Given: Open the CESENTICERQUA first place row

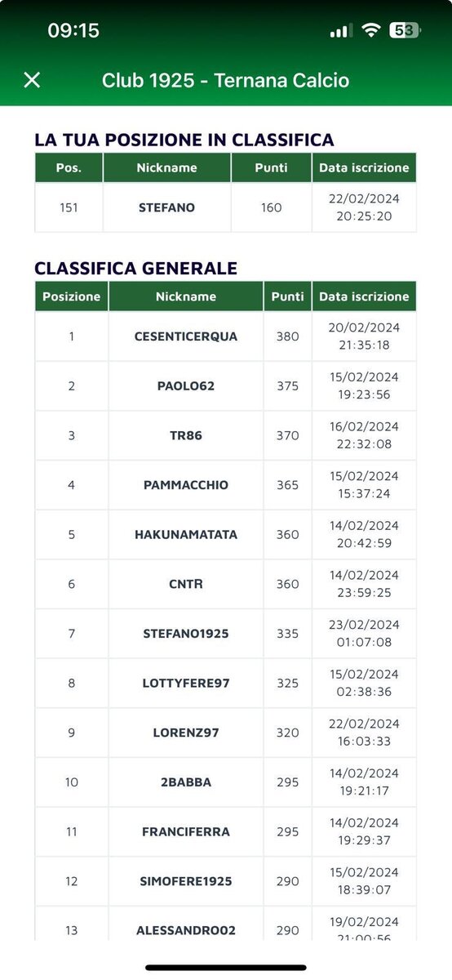Looking at the screenshot, I should [225, 336].
